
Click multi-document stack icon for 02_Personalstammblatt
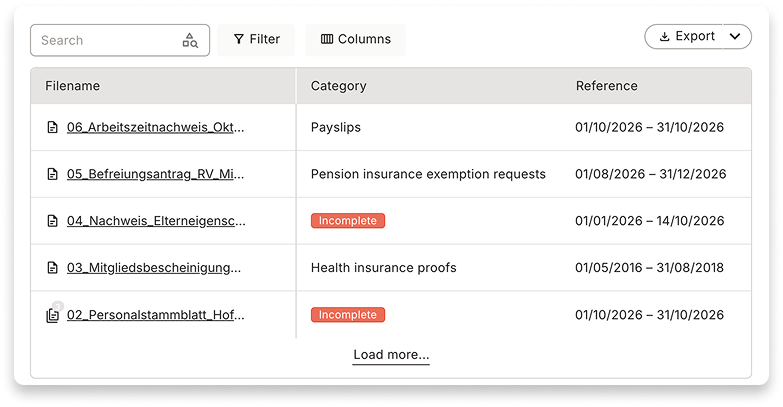click(52, 316)
